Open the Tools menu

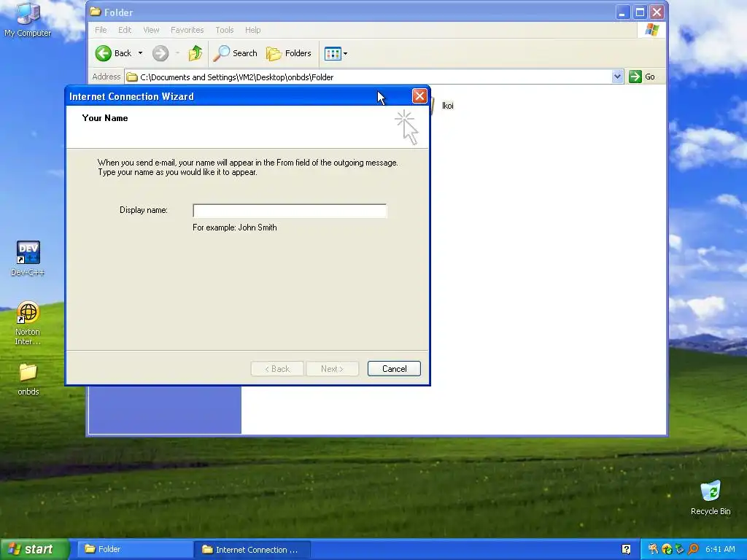(x=225, y=30)
